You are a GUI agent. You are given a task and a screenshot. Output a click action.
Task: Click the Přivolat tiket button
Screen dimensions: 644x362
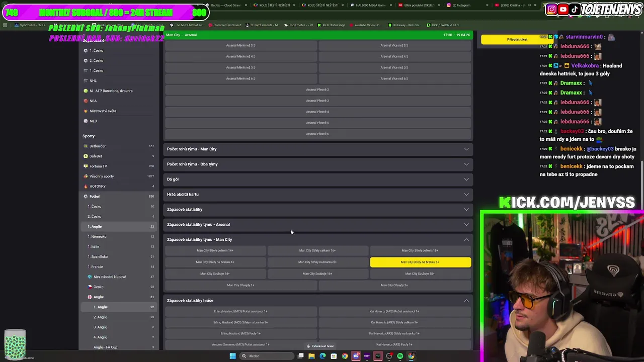point(517,39)
